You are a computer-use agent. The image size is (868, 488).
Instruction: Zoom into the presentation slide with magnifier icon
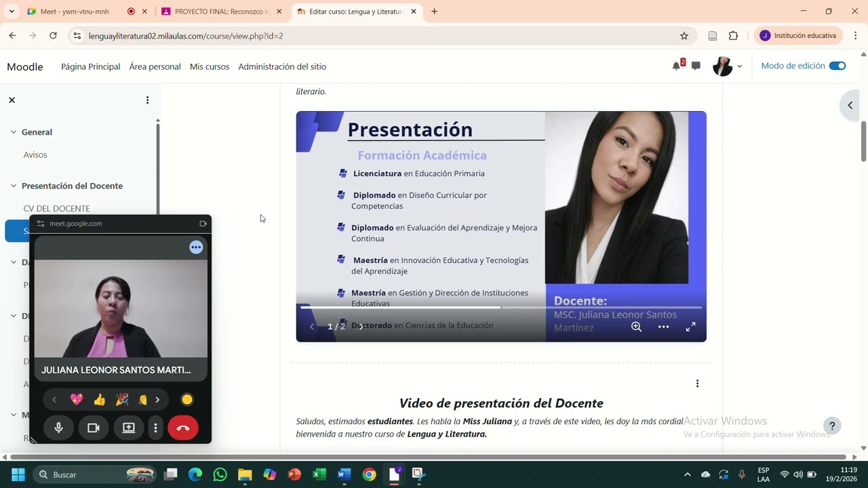[x=636, y=327]
